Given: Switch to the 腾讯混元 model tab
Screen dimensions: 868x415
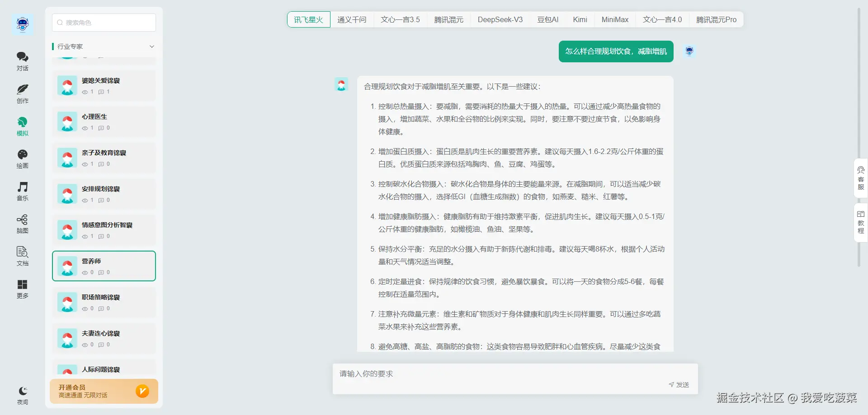Looking at the screenshot, I should coord(449,19).
